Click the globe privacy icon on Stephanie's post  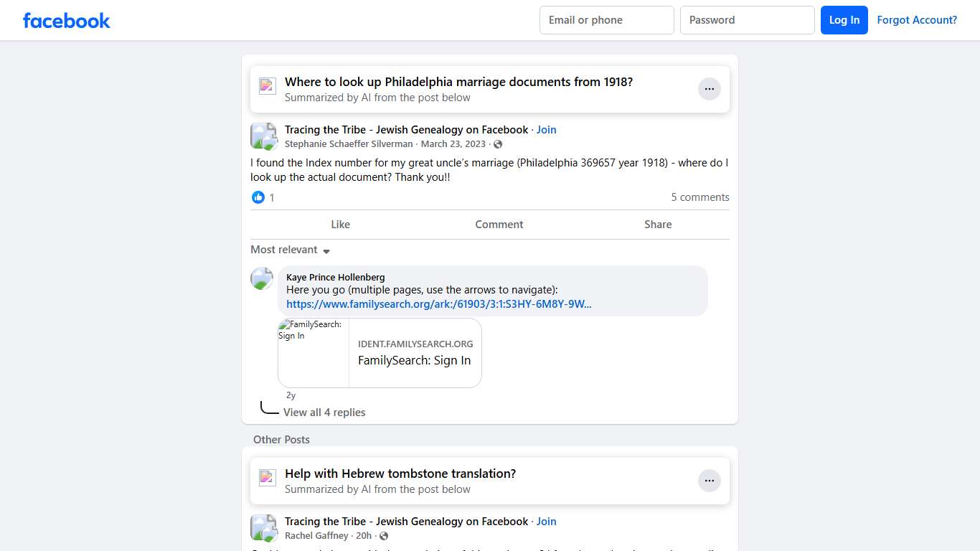pos(498,143)
